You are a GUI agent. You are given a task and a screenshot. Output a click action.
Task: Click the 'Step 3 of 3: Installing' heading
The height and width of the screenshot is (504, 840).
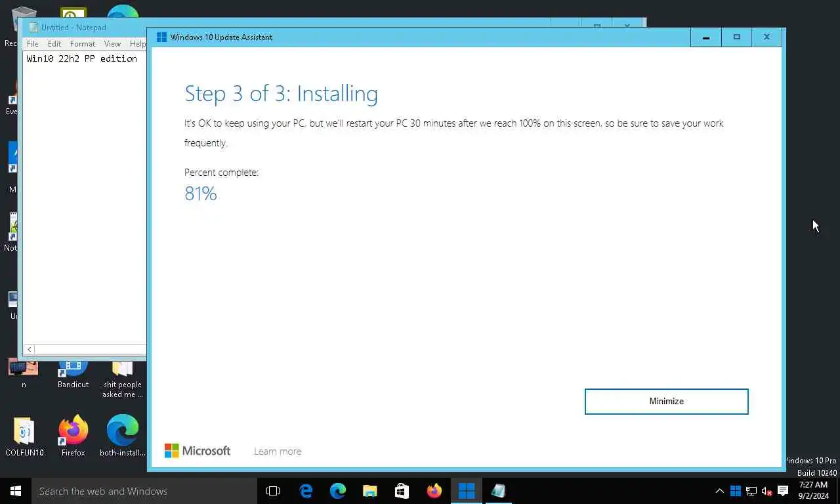(281, 94)
